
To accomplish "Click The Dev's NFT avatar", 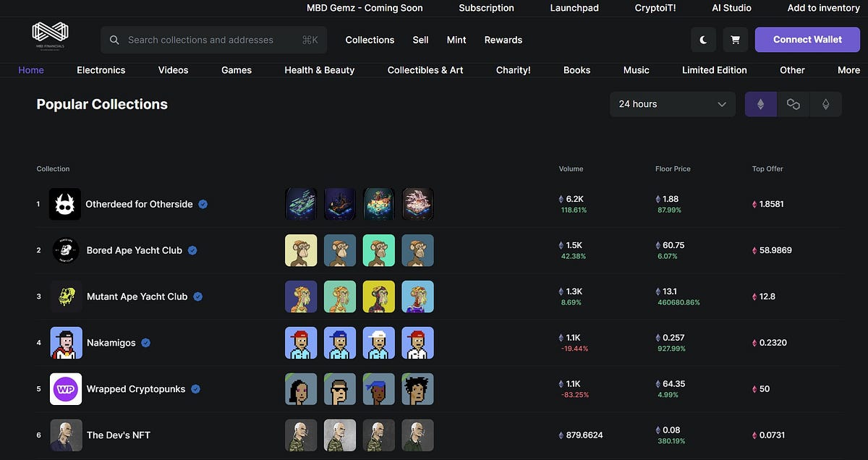I will [x=67, y=435].
